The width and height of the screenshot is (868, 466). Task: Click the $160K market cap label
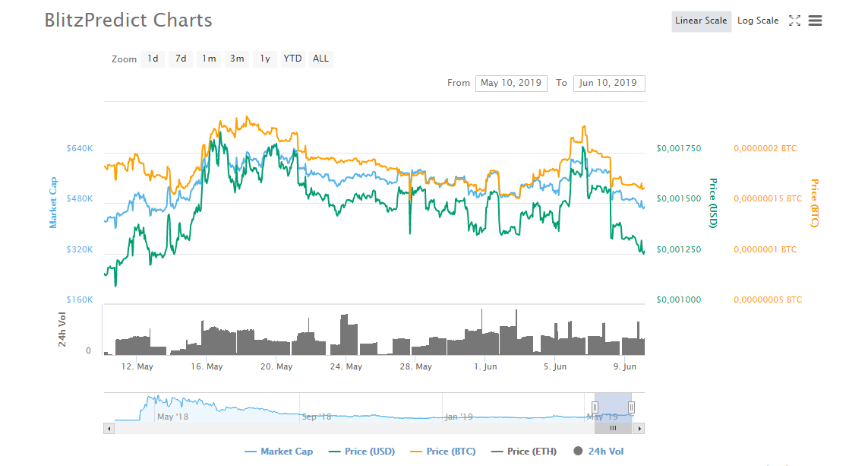80,300
